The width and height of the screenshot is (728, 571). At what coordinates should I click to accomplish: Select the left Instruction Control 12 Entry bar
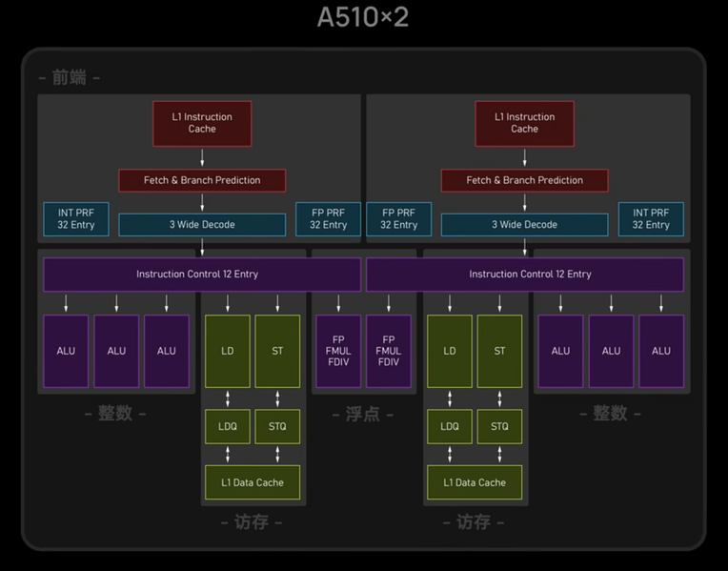(x=202, y=275)
